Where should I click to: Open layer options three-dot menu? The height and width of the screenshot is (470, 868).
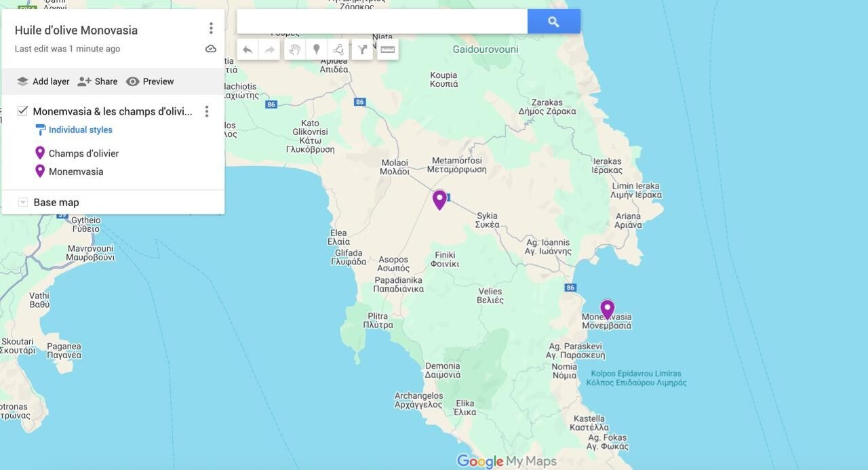click(207, 111)
